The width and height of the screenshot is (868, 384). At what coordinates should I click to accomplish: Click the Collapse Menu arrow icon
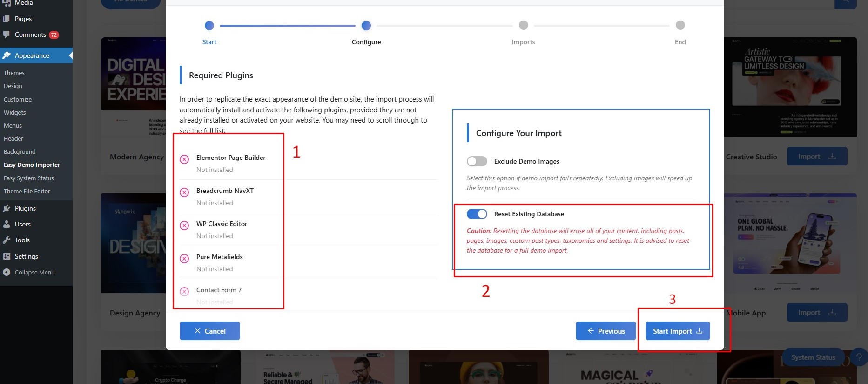tap(7, 272)
